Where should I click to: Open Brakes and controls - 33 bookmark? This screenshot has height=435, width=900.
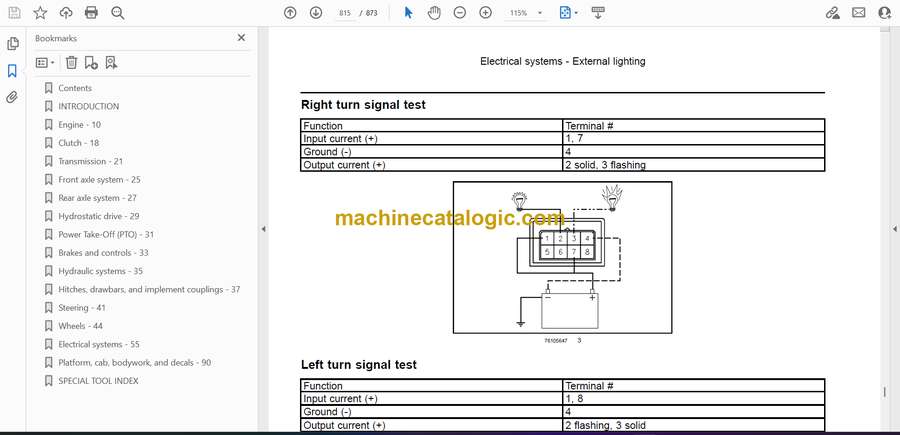(x=103, y=253)
